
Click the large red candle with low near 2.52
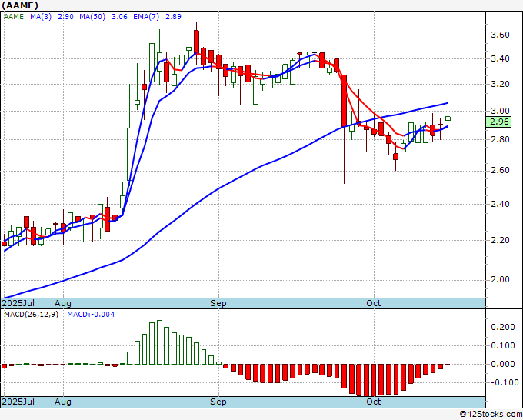[x=345, y=101]
